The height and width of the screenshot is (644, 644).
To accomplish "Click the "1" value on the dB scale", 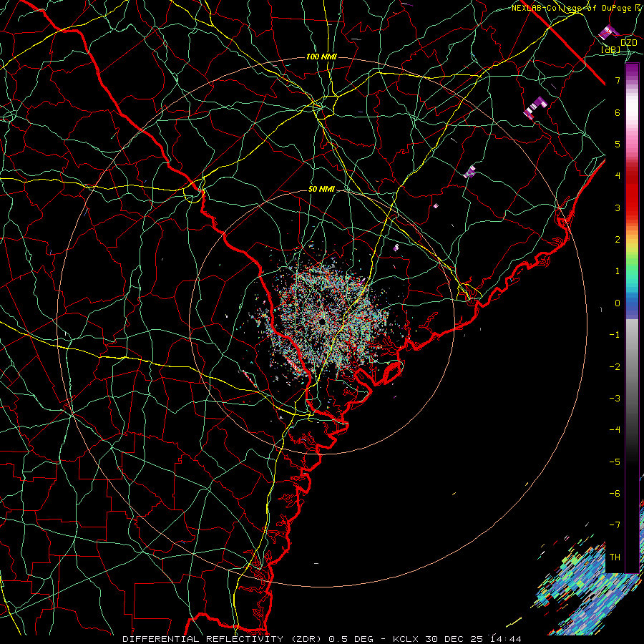I will pyautogui.click(x=618, y=271).
